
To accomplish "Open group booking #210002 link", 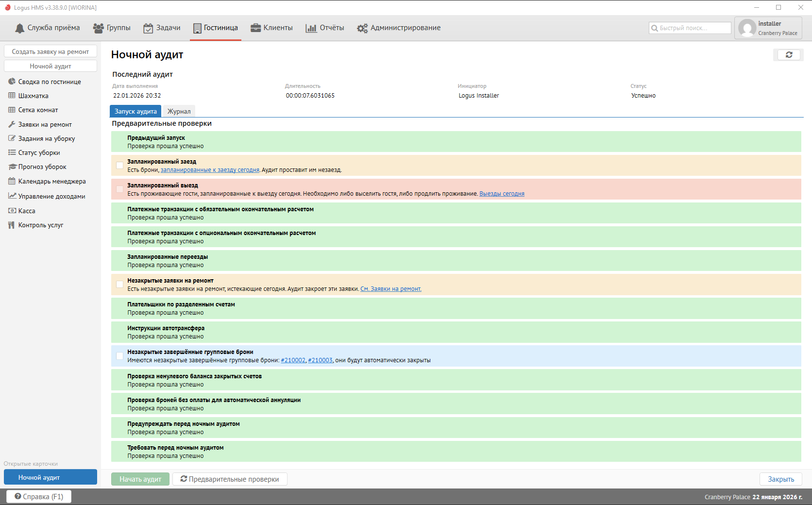I will pyautogui.click(x=293, y=360).
